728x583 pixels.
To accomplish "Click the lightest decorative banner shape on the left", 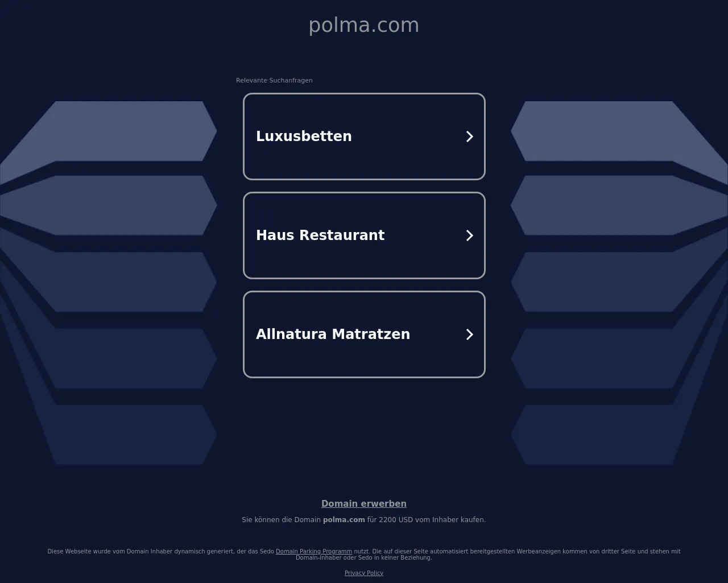I will click(x=108, y=131).
